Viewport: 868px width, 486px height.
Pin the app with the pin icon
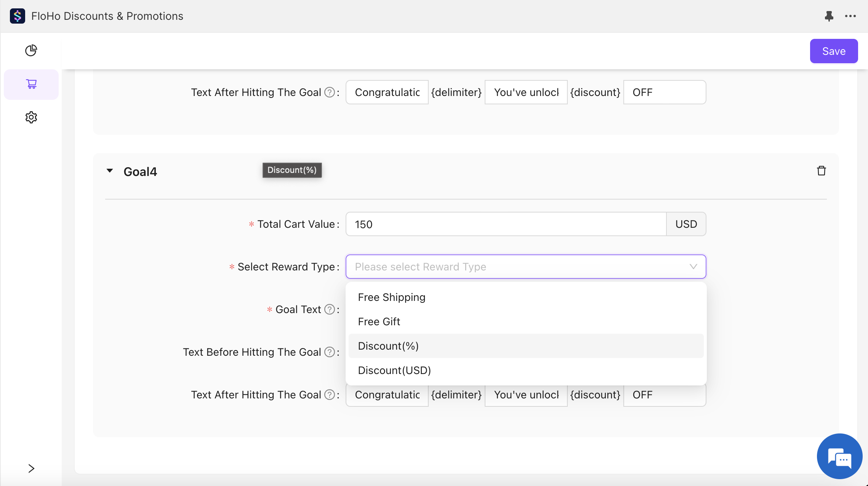pyautogui.click(x=829, y=16)
